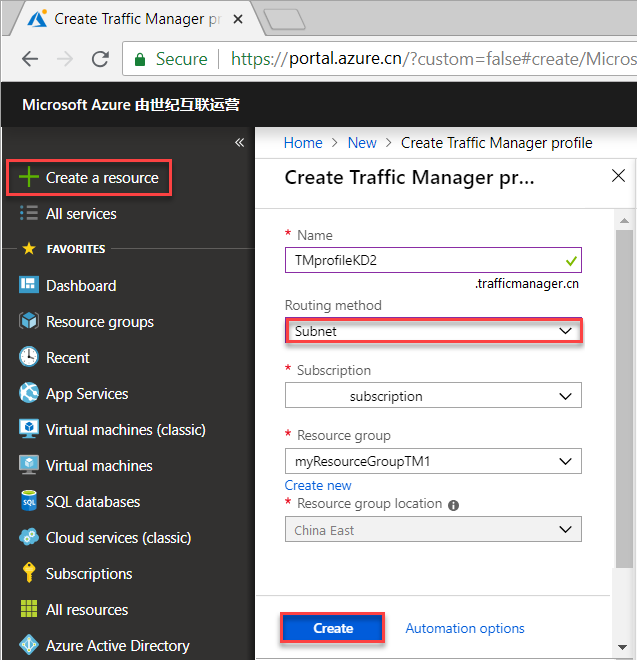This screenshot has height=660, width=637.
Task: Open Cloud services (classic) cloud icon
Action: click(29, 537)
